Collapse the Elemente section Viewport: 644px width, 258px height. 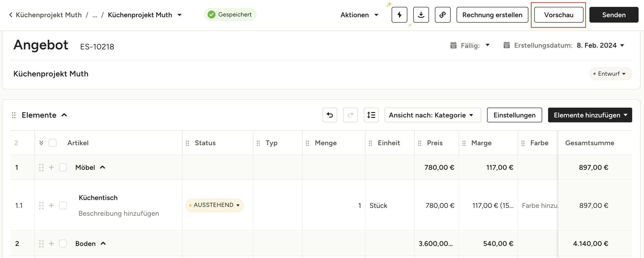coord(64,115)
